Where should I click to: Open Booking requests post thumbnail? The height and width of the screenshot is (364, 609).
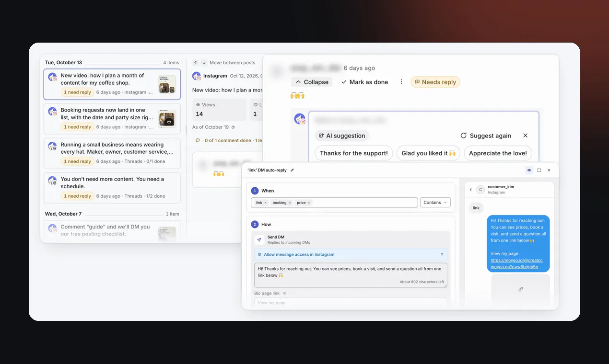[x=167, y=119]
